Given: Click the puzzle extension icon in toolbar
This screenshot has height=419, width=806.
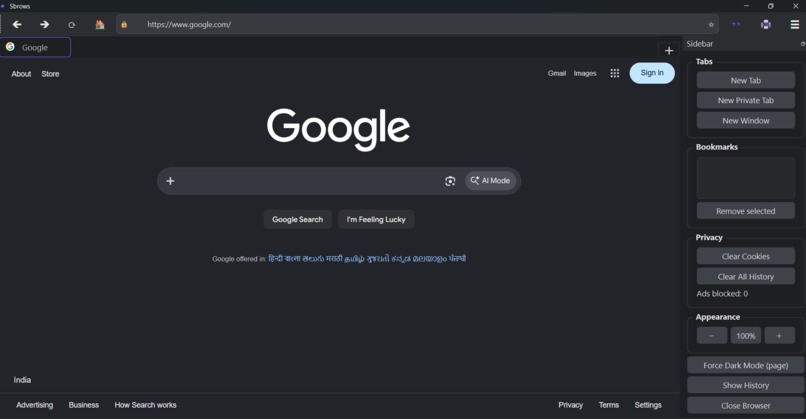Looking at the screenshot, I should click(765, 24).
